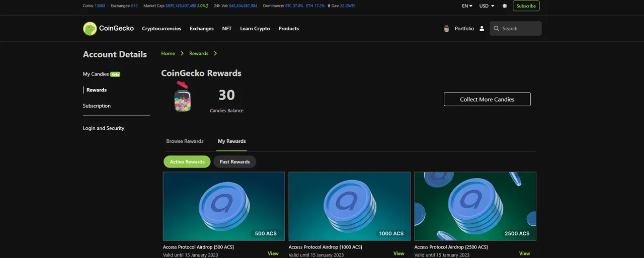Go to Home breadcrumb

tap(168, 53)
